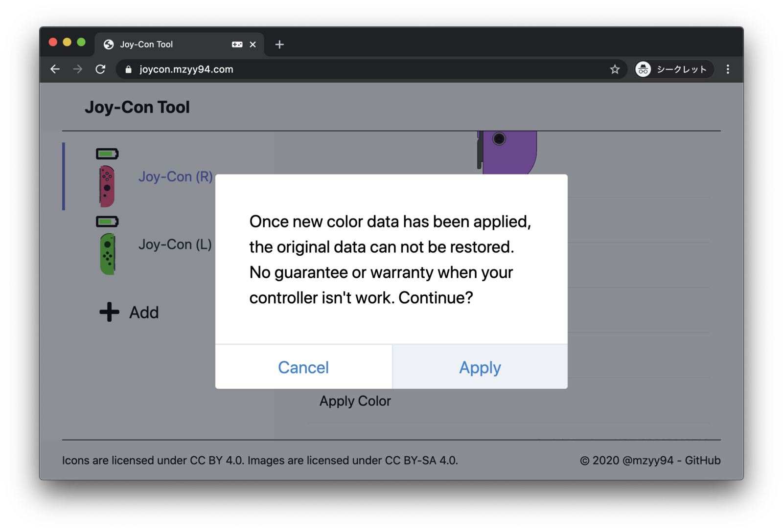Viewport: 783px width, 532px height.
Task: Select the green Joy-Con (L) controller icon
Action: pyautogui.click(x=108, y=254)
